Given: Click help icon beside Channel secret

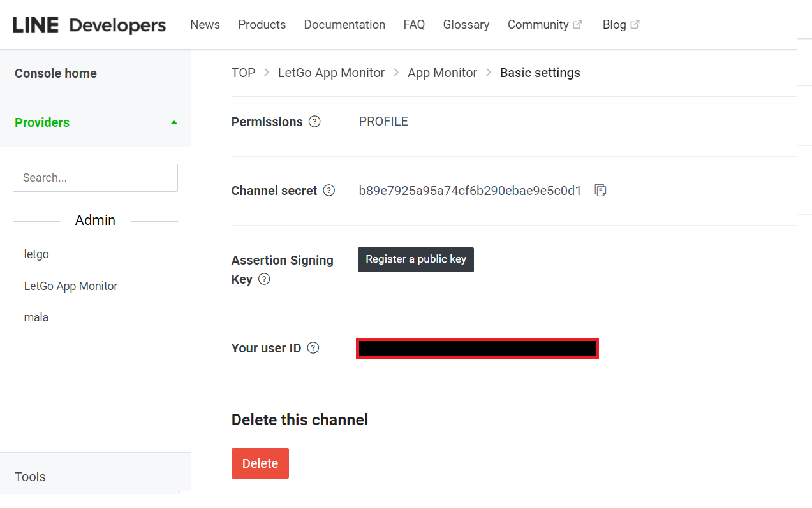Looking at the screenshot, I should pos(329,191).
